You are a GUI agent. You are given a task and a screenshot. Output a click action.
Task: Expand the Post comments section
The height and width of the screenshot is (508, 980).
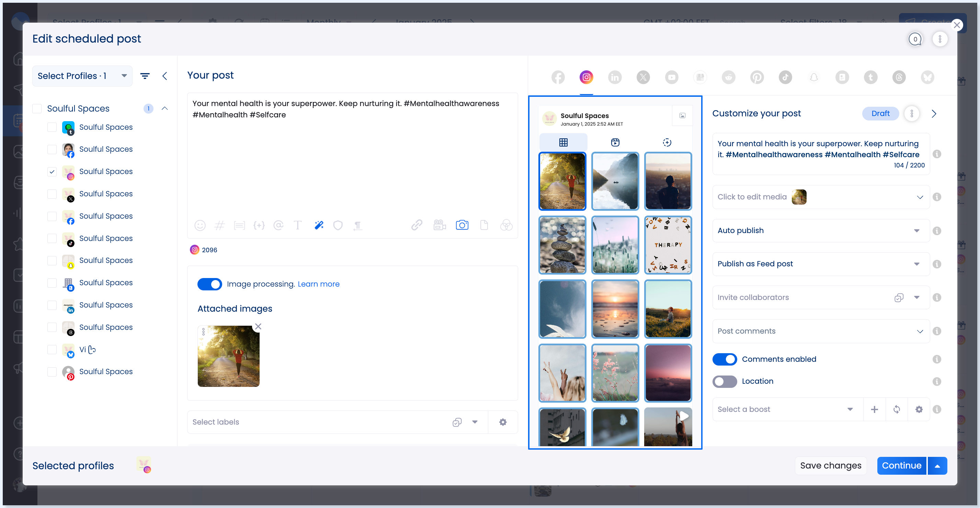click(821, 331)
